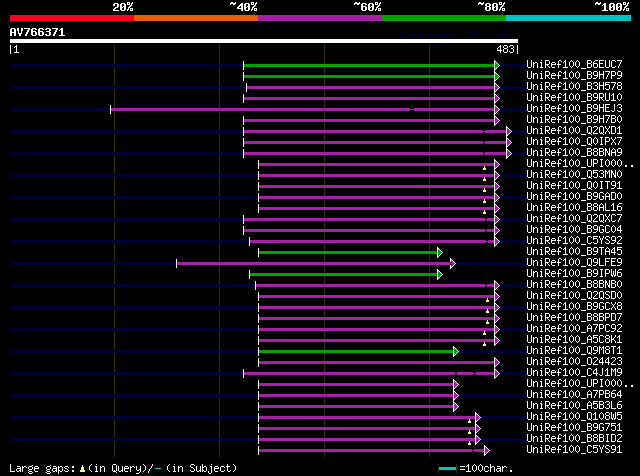Click the green arrowhead on the B6EUC7 alignment
This screenshot has height=476, width=640.
(x=497, y=65)
